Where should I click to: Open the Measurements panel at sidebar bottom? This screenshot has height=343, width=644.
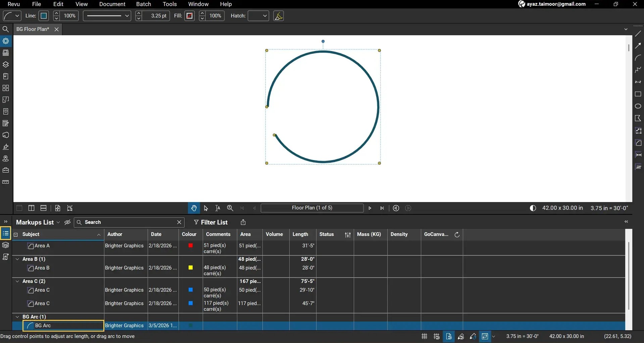(6, 182)
